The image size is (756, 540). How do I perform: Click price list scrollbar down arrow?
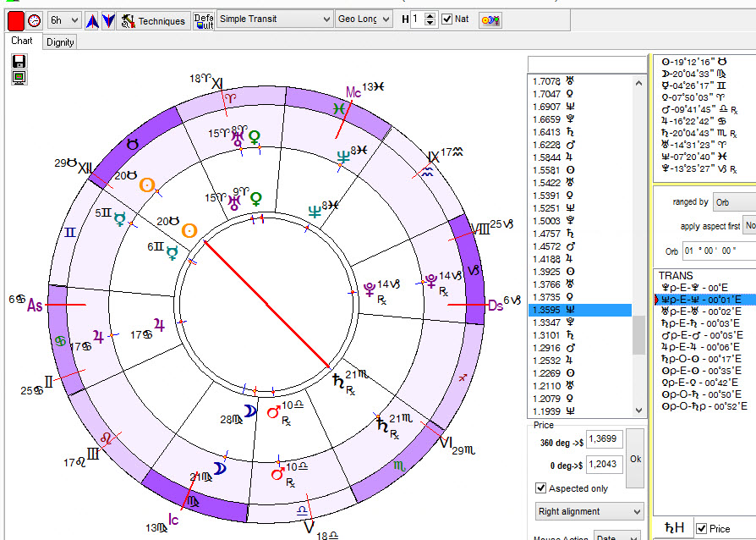click(x=638, y=411)
